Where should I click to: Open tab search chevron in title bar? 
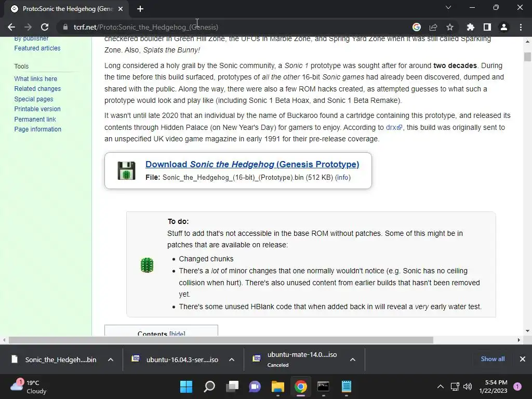coord(448,7)
